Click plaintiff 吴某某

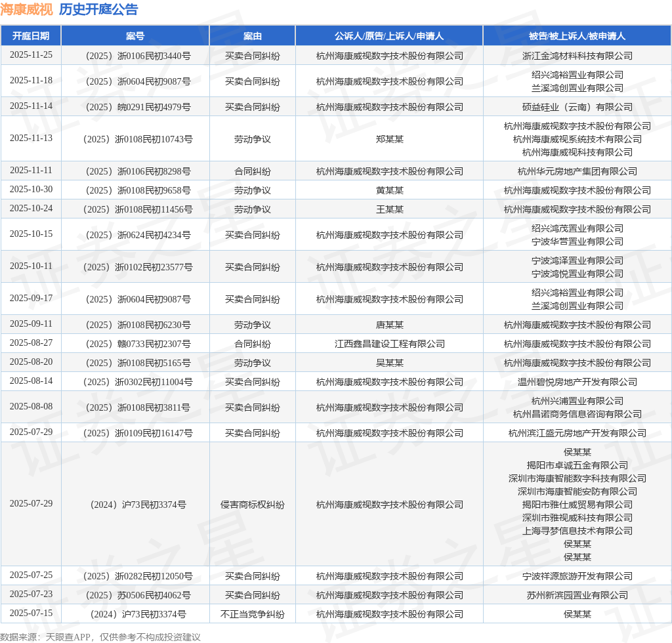pos(390,363)
